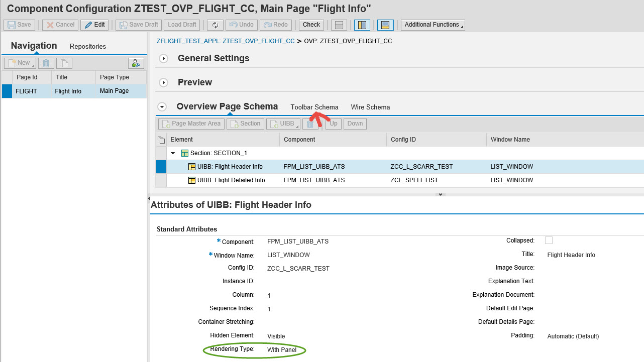Viewport: 644px width, 362px height.
Task: Select the copy page icon next to the trash
Action: (64, 63)
